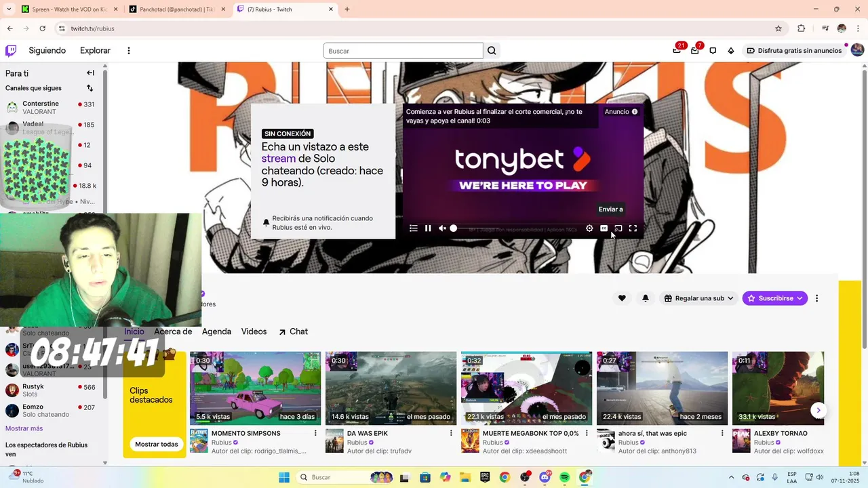
Task: Toggle channel notifications bell
Action: coord(646,298)
